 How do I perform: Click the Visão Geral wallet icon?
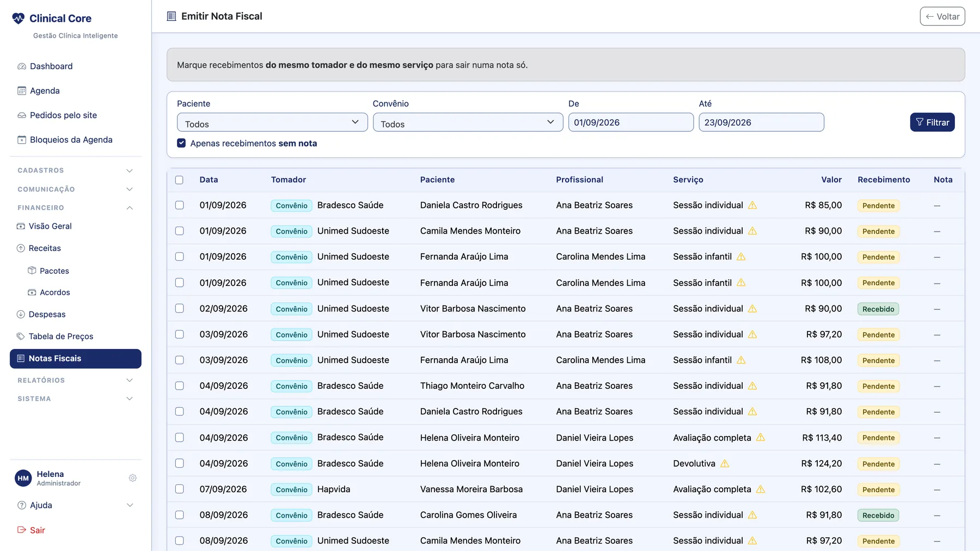coord(21,226)
